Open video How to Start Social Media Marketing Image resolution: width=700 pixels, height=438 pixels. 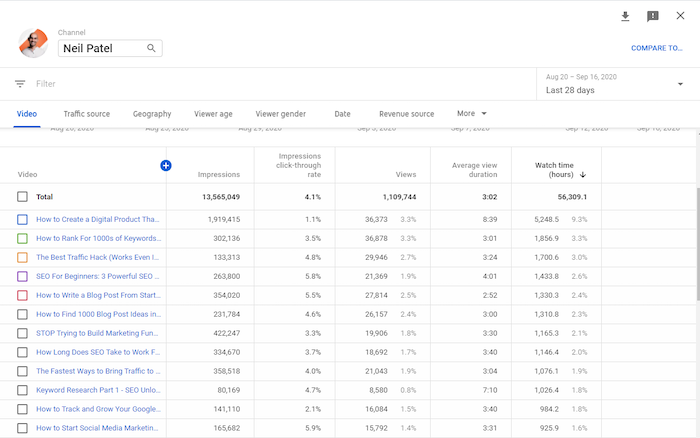[x=97, y=428]
